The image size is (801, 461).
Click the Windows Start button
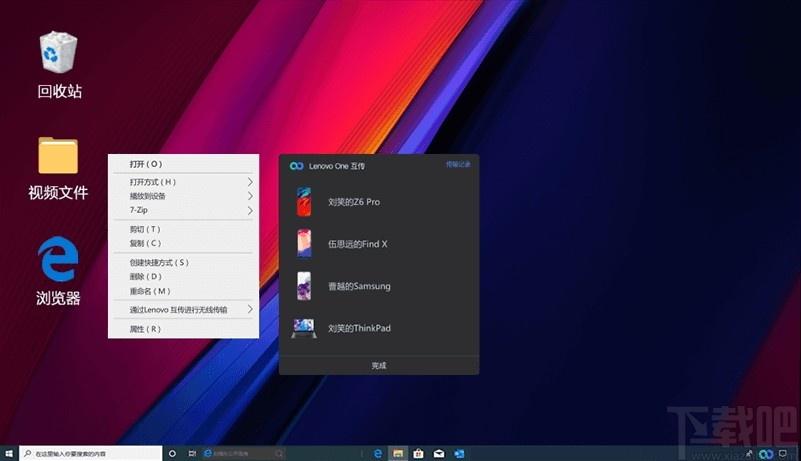pos(9,453)
